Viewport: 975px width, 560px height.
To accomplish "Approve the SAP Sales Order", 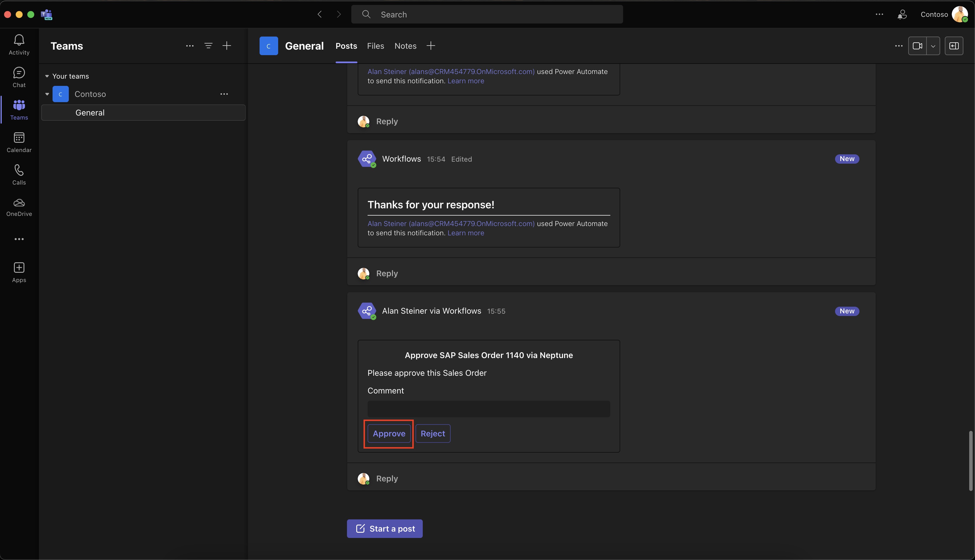I will 388,433.
